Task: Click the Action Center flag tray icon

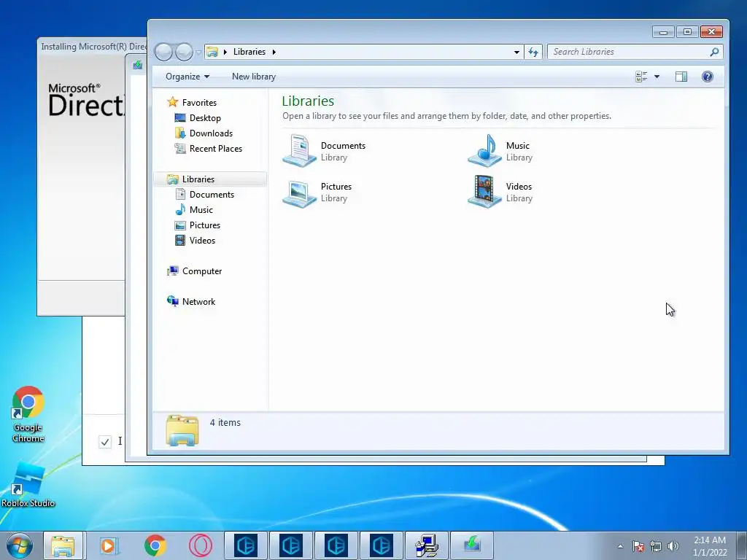Action: pos(638,546)
